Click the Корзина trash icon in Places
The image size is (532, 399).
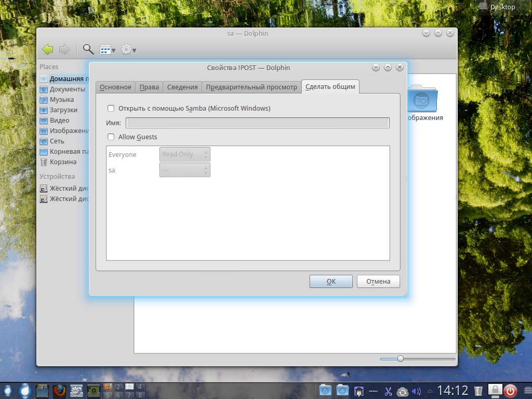point(44,162)
